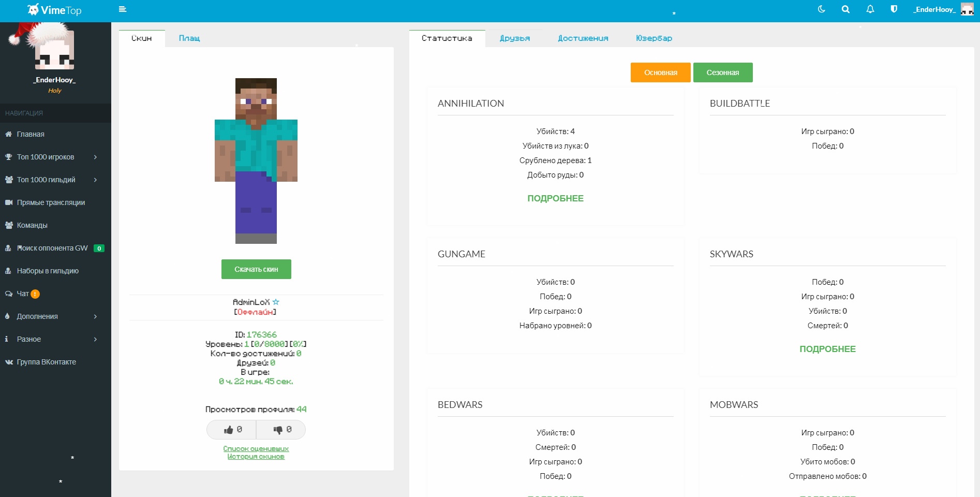Click the thumbs up like button
This screenshot has width=980, height=497.
(x=232, y=430)
